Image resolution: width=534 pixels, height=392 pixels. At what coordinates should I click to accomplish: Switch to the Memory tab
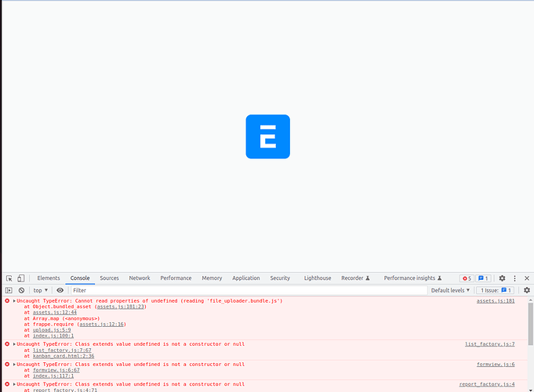coord(212,278)
